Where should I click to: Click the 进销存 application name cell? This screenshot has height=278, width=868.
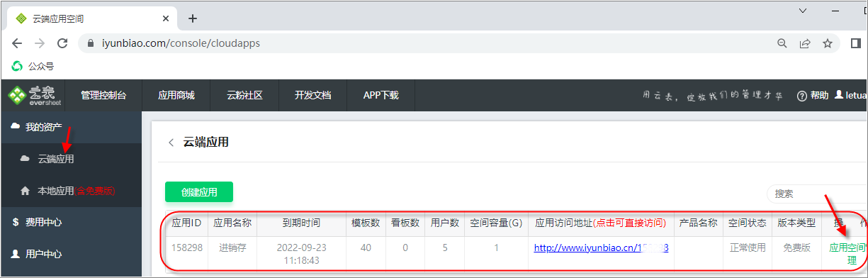(x=232, y=248)
